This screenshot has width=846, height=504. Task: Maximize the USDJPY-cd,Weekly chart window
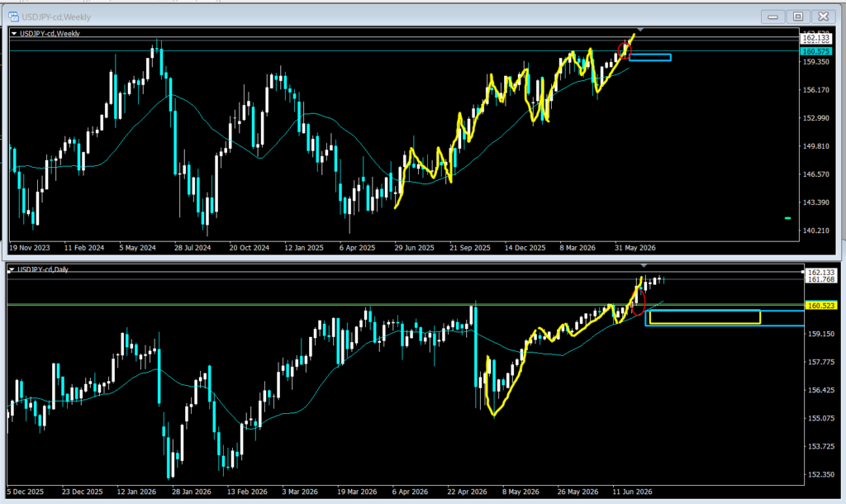point(798,17)
